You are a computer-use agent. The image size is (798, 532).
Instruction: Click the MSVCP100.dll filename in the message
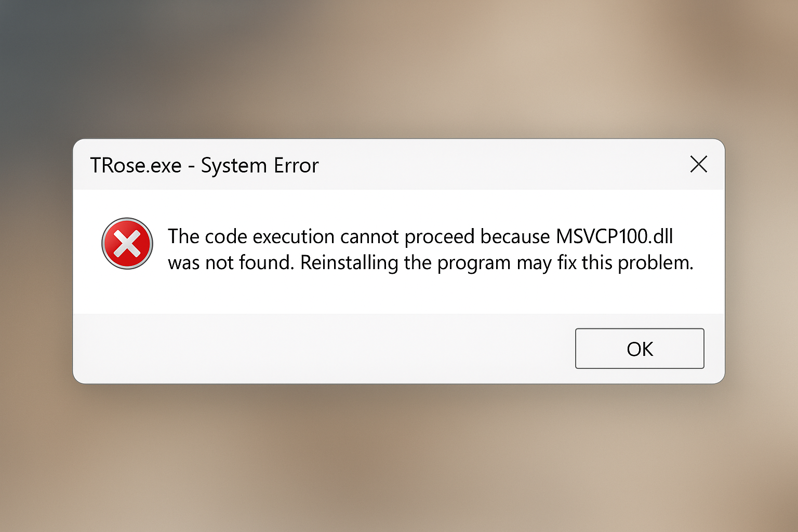tap(614, 236)
